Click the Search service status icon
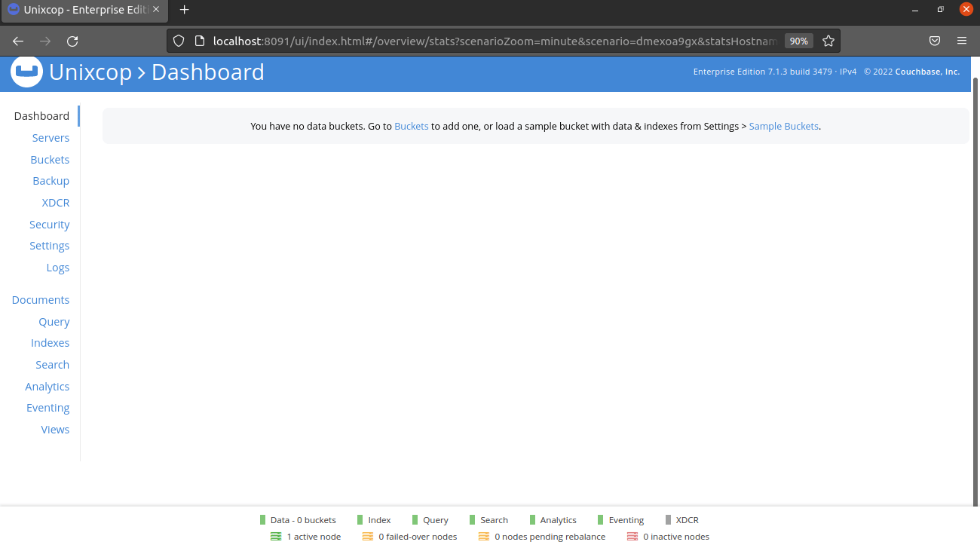The width and height of the screenshot is (980, 551). click(x=472, y=520)
